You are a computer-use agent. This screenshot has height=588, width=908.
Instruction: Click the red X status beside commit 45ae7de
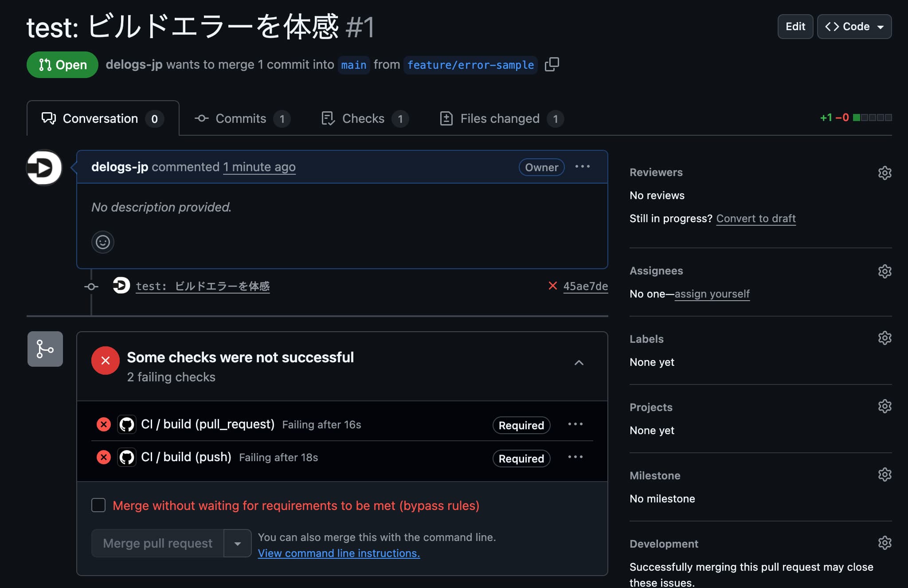click(552, 286)
